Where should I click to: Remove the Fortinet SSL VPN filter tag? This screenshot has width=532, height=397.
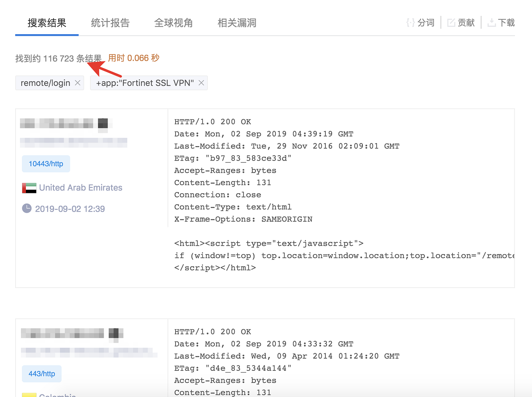[x=201, y=83]
